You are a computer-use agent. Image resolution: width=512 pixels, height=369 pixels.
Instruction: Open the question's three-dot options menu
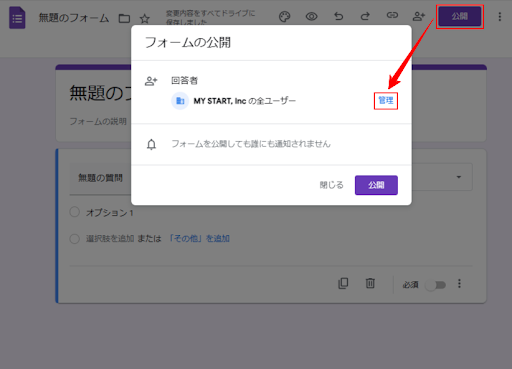459,283
